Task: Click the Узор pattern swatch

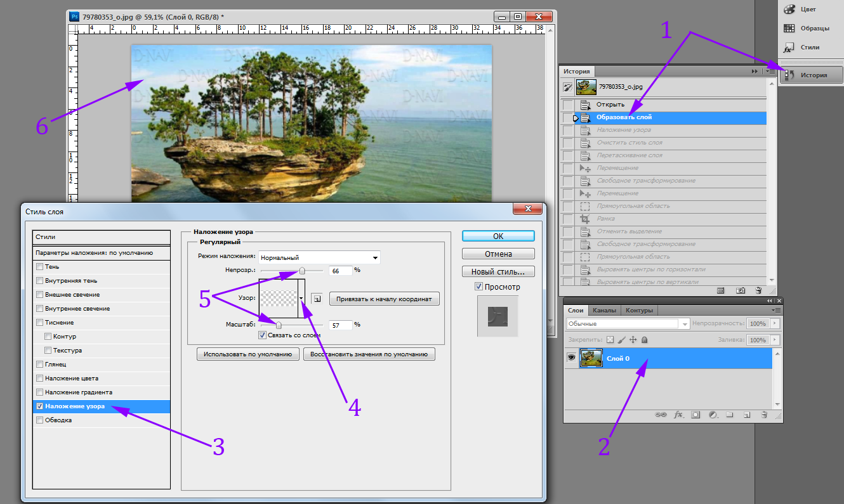Action: (278, 299)
